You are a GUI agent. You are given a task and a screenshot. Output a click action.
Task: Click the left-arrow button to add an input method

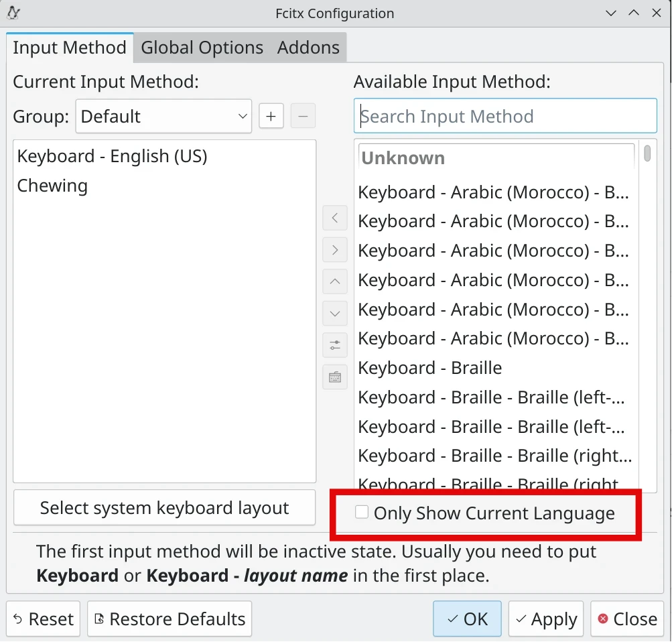coord(335,218)
